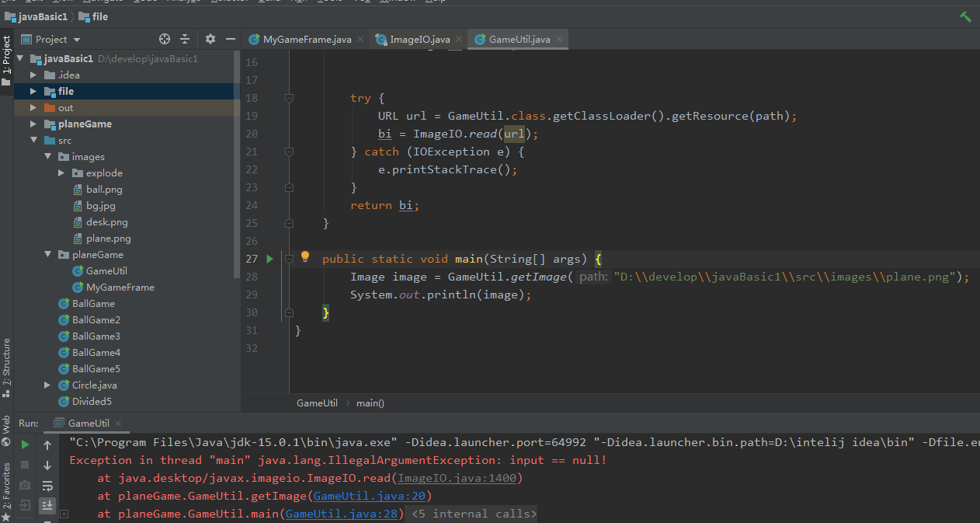The image size is (980, 523).
Task: Open Project panel settings gear
Action: click(x=210, y=39)
